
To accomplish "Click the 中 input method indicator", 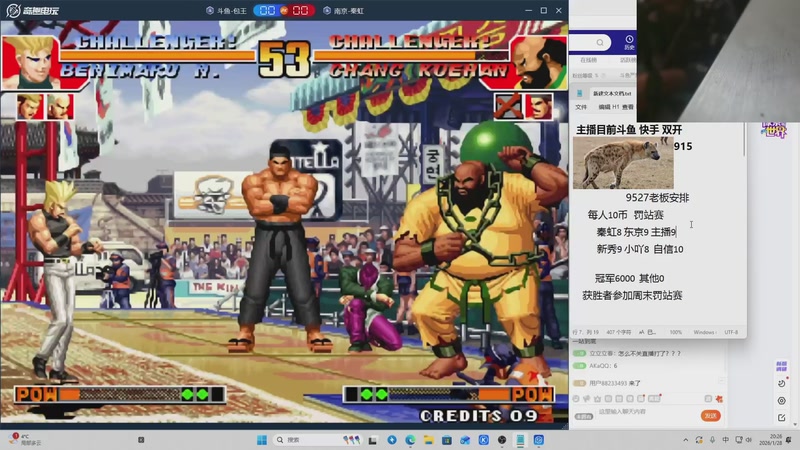I will pyautogui.click(x=726, y=440).
